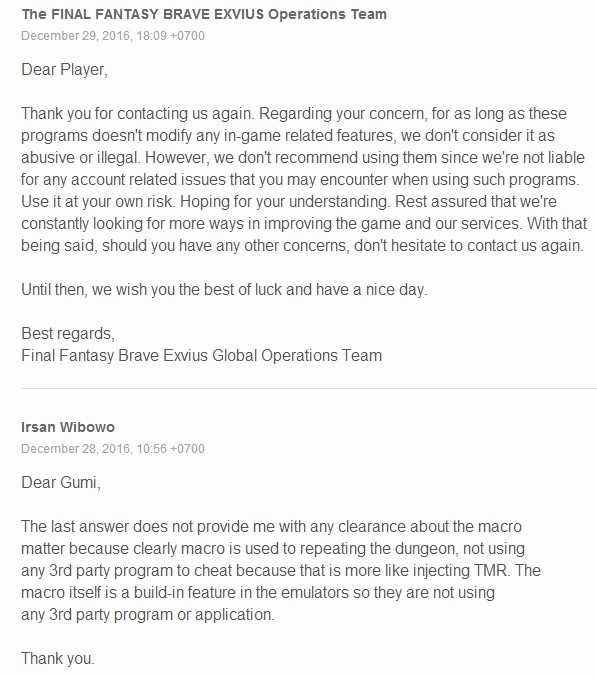
Task: Click the 'Dear Player,' greeting line
Action: pos(64,70)
